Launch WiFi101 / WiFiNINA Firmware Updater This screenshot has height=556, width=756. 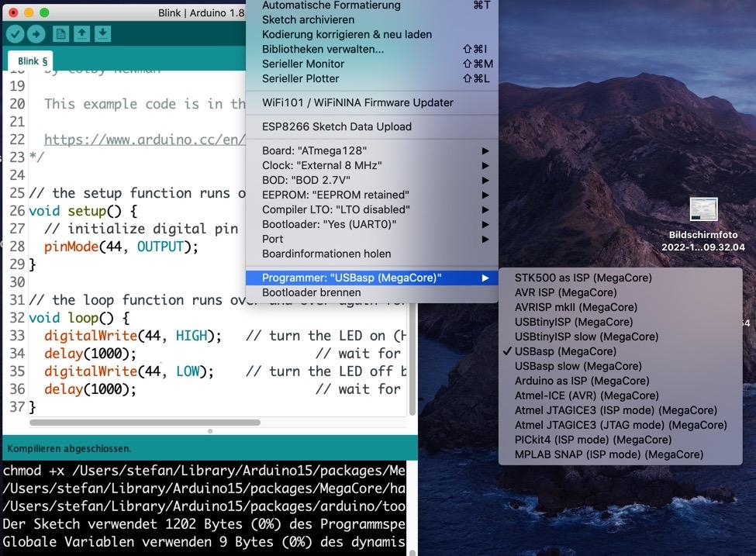point(371,102)
